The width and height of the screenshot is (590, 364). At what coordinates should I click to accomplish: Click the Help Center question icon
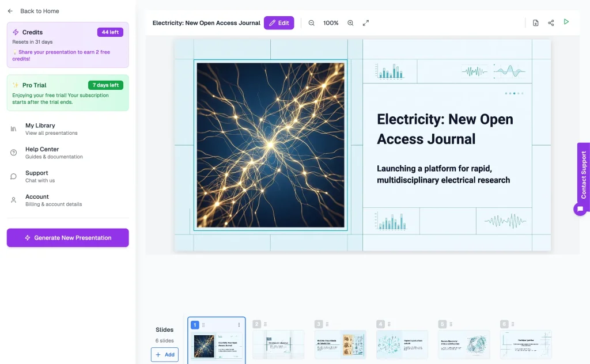[14, 153]
